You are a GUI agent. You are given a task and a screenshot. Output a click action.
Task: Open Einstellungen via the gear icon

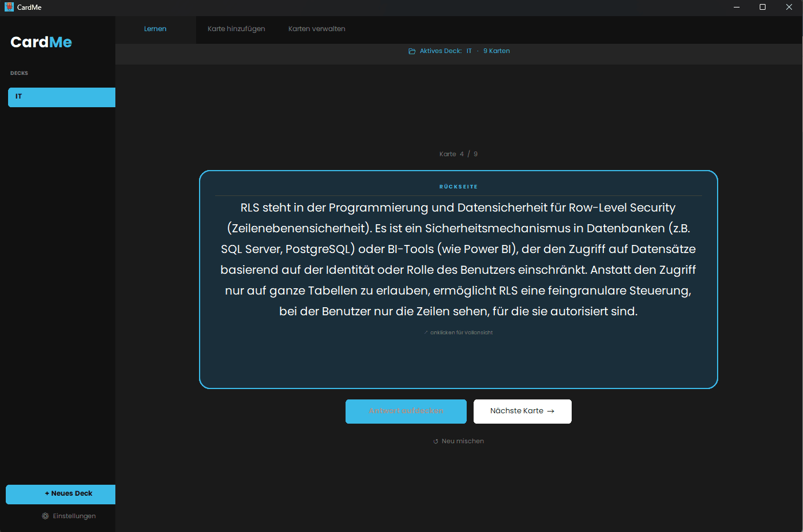44,516
